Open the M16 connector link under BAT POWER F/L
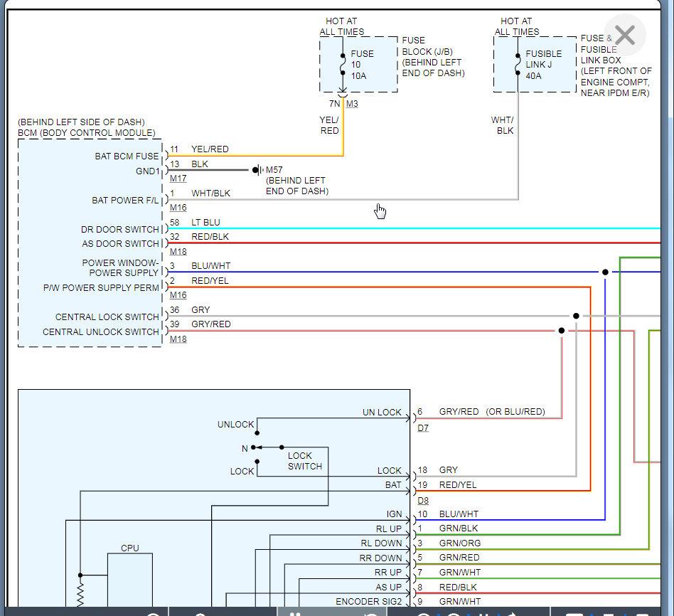 [x=178, y=207]
